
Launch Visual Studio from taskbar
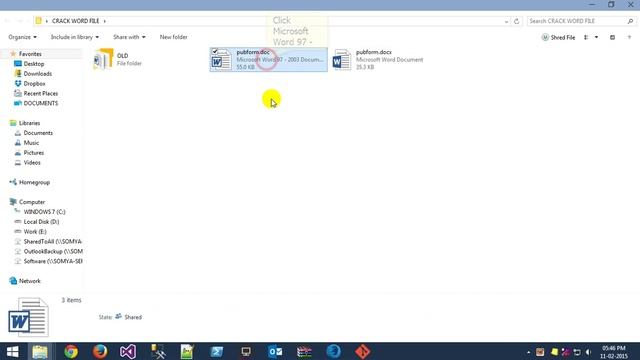pos(128,351)
